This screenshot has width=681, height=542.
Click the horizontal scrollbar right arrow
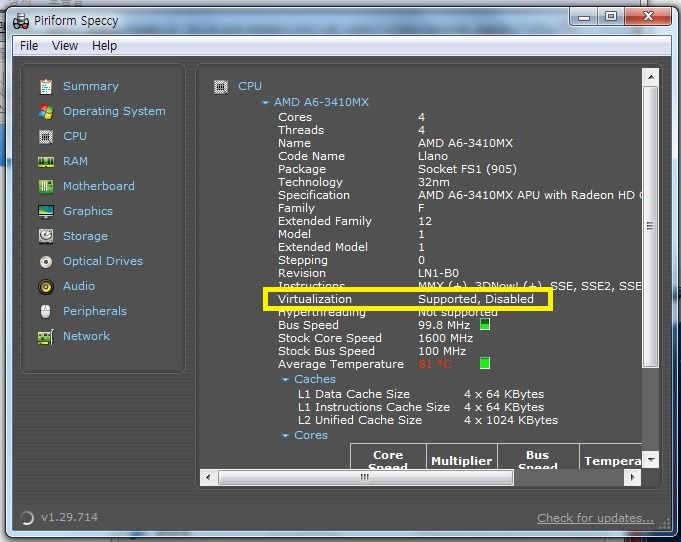(x=632, y=477)
